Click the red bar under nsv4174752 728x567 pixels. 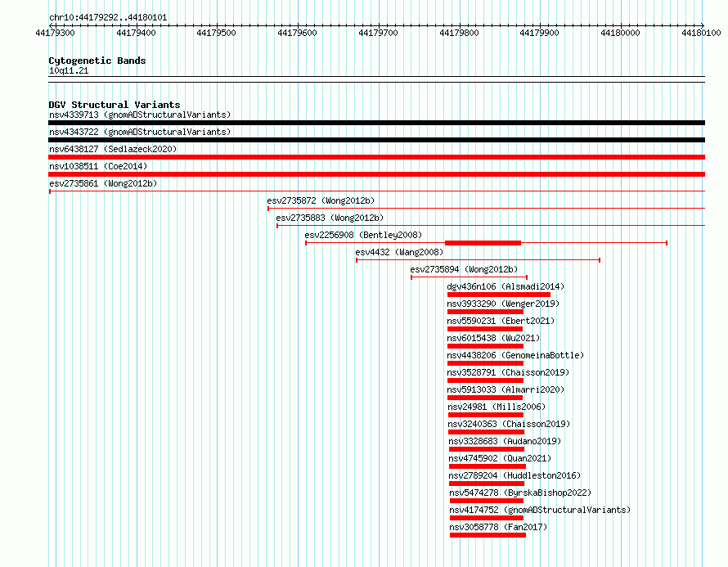pos(487,518)
